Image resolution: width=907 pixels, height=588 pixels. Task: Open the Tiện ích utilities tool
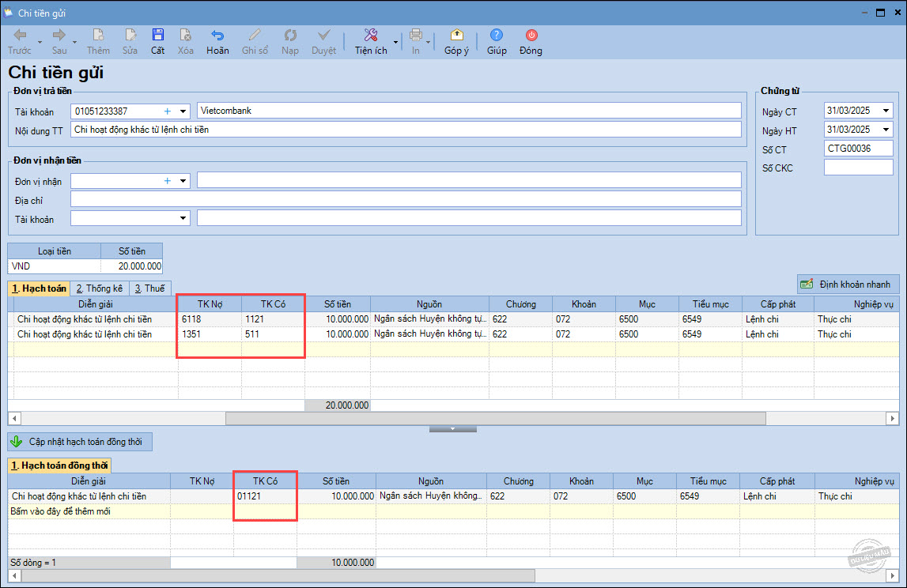371,42
